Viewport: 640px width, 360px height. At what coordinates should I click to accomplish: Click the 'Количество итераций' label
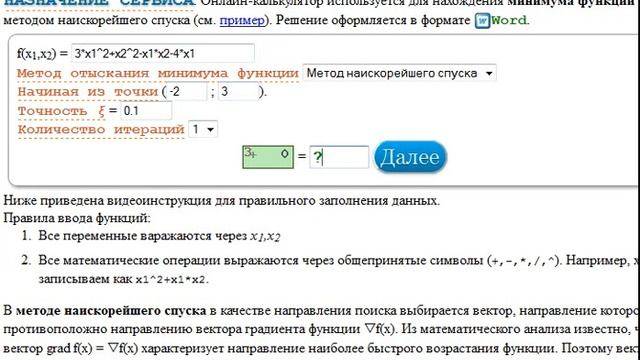point(100,130)
